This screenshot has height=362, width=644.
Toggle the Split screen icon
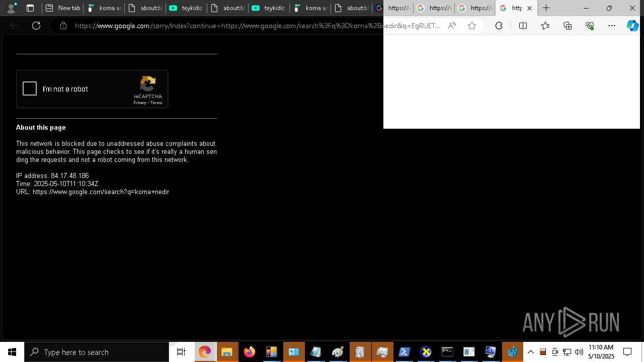pyautogui.click(x=523, y=26)
